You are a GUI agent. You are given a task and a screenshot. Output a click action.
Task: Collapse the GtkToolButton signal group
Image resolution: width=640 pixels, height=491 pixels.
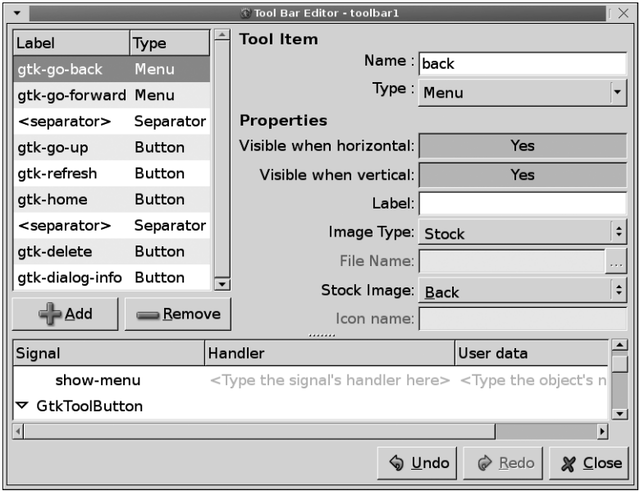pyautogui.click(x=22, y=406)
